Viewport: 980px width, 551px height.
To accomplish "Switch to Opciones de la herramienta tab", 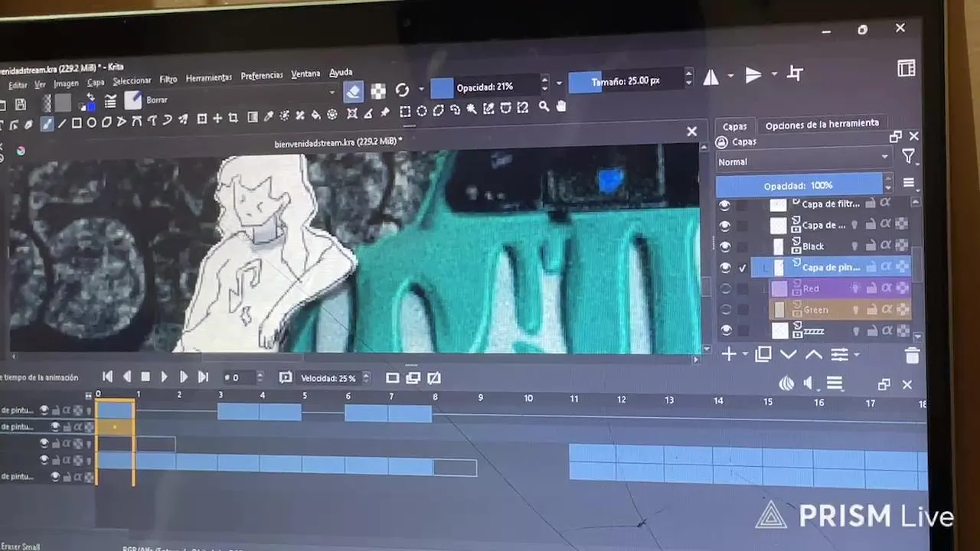I will [822, 125].
